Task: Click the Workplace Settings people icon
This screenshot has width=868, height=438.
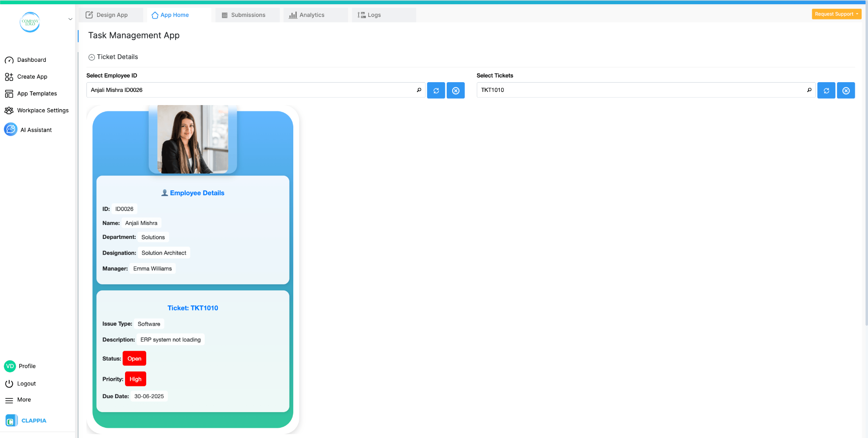Action: click(x=9, y=111)
